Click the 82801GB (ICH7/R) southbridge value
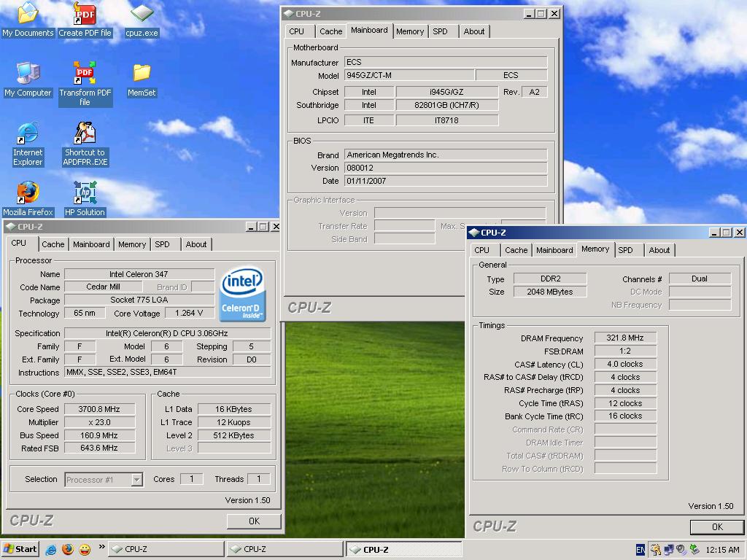Viewport: 747px width, 560px height. tap(447, 105)
